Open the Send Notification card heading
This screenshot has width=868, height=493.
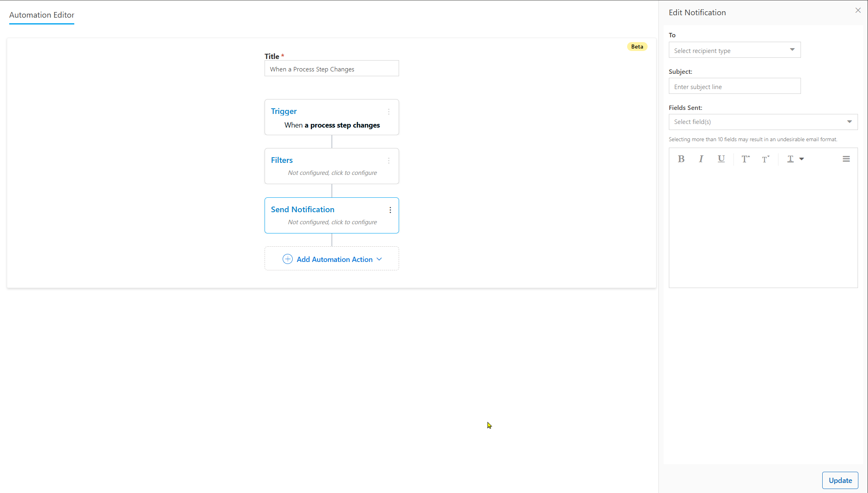(303, 209)
